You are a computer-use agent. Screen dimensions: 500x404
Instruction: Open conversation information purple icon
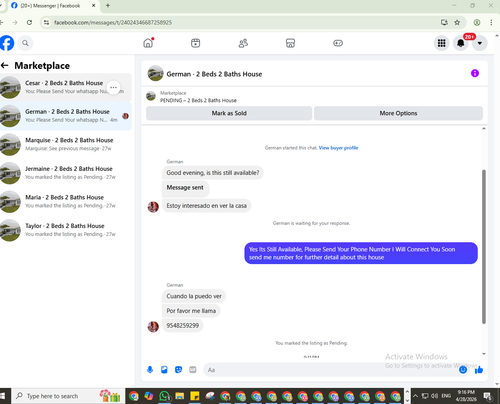click(x=475, y=73)
